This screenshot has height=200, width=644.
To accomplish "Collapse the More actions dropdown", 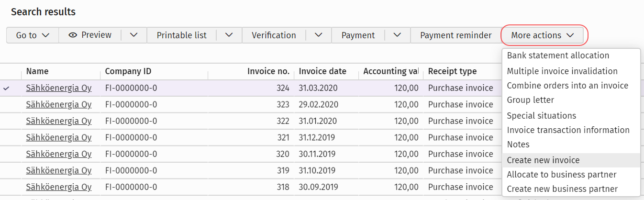I will (x=543, y=35).
